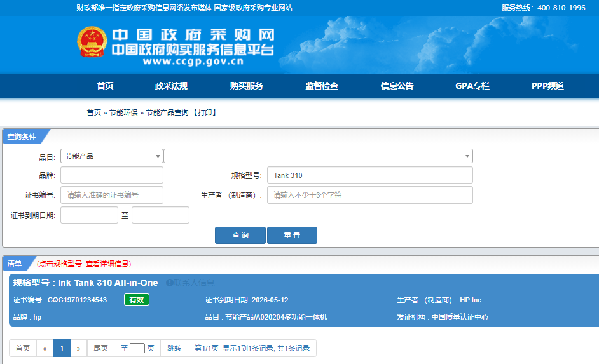Viewport: 599px width, 364px height.
Task: Open the 政采法规 navigation item
Action: [171, 86]
